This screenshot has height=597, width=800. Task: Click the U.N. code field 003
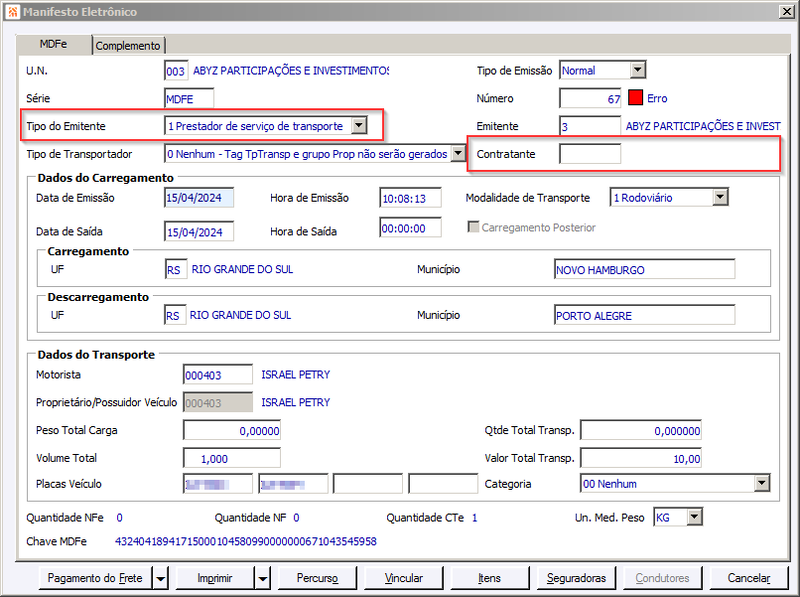tap(176, 71)
